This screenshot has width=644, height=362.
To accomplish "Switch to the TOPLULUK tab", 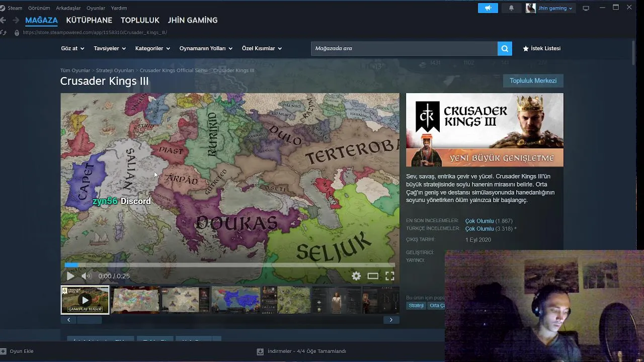I will 140,20.
